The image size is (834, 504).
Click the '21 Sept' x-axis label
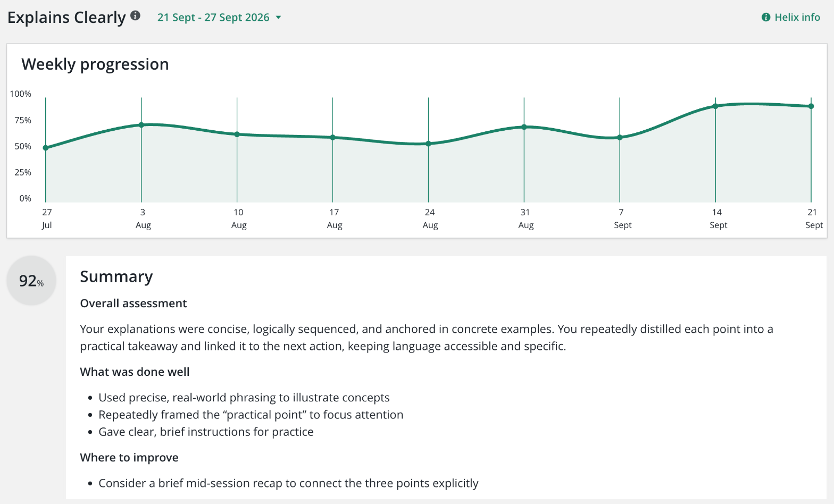(814, 219)
